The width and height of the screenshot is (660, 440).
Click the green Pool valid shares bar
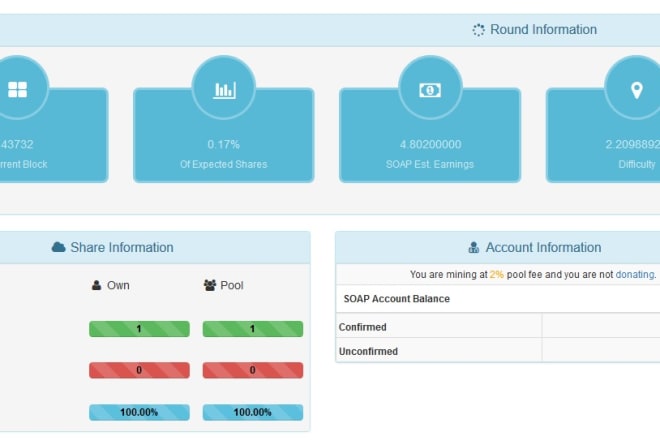click(253, 329)
